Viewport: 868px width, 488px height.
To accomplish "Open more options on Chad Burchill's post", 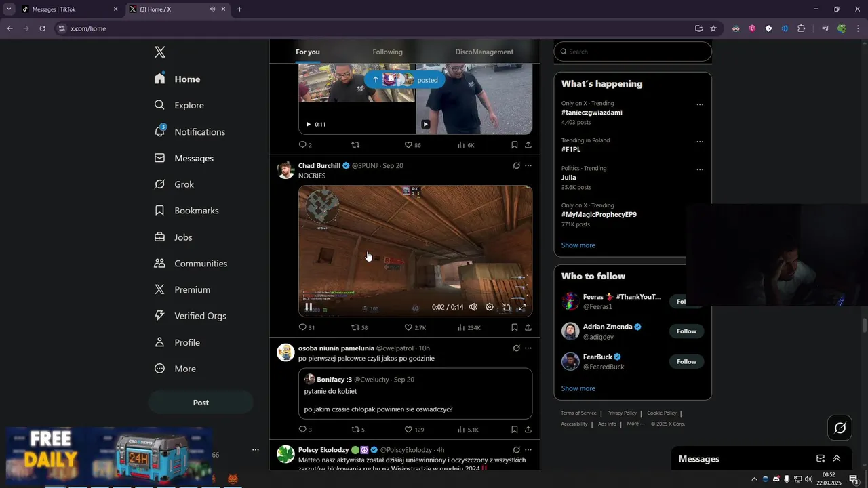I will 528,165.
